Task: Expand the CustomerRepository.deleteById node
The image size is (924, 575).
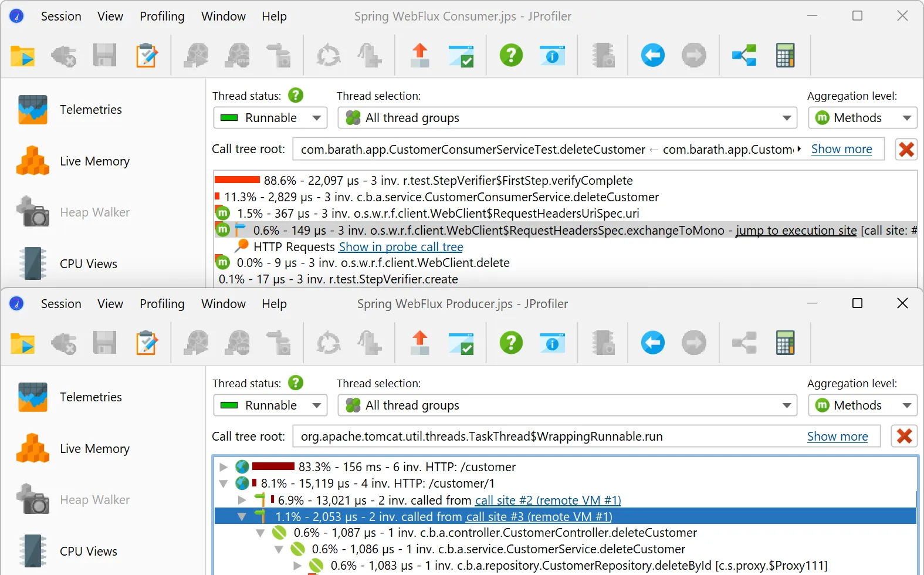Action: pyautogui.click(x=297, y=566)
